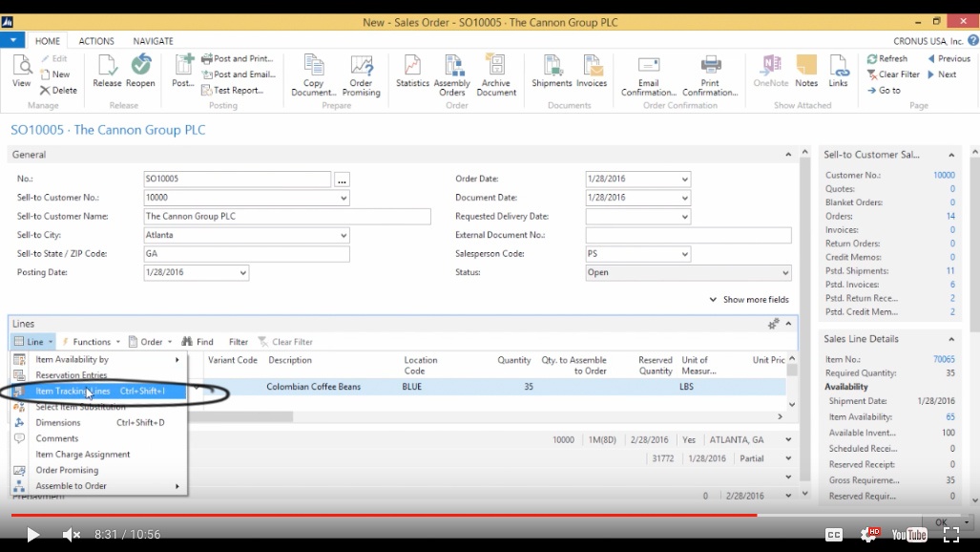The image size is (980, 552).
Task: Play the video
Action: pos(32,535)
